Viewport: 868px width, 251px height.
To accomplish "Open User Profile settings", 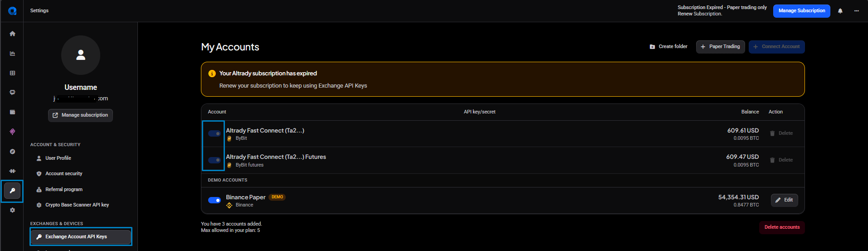I will click(x=58, y=158).
